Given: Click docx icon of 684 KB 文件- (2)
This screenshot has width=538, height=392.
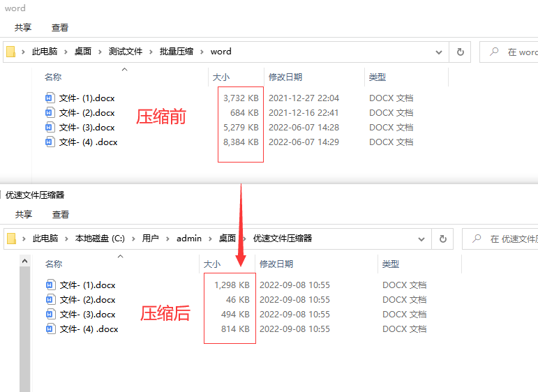Looking at the screenshot, I should coord(50,112).
